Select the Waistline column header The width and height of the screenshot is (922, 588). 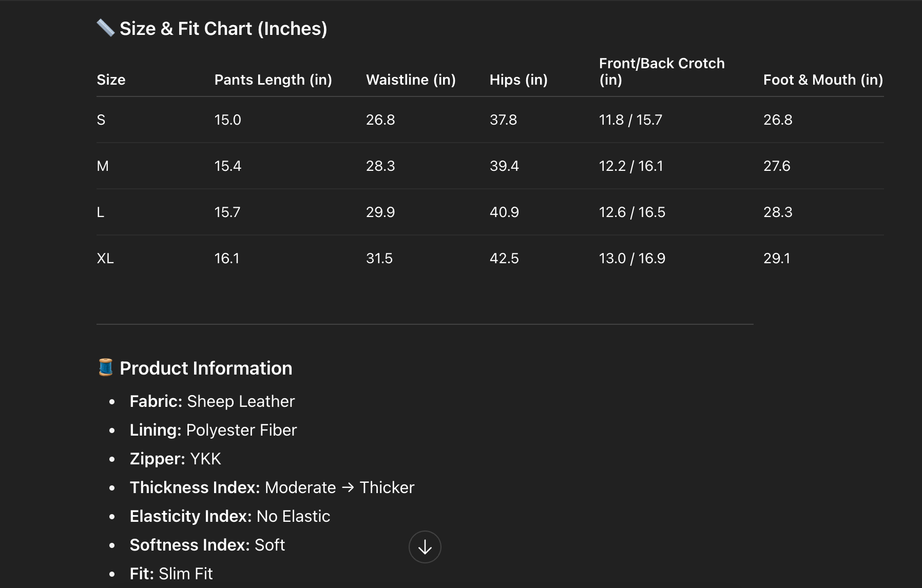click(411, 80)
